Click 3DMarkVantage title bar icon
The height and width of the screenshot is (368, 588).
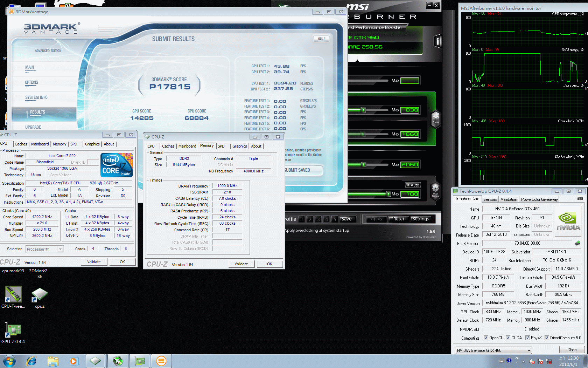(12, 12)
